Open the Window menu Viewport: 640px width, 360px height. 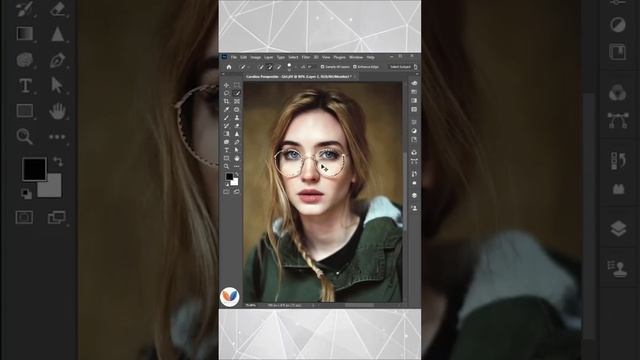(x=356, y=57)
